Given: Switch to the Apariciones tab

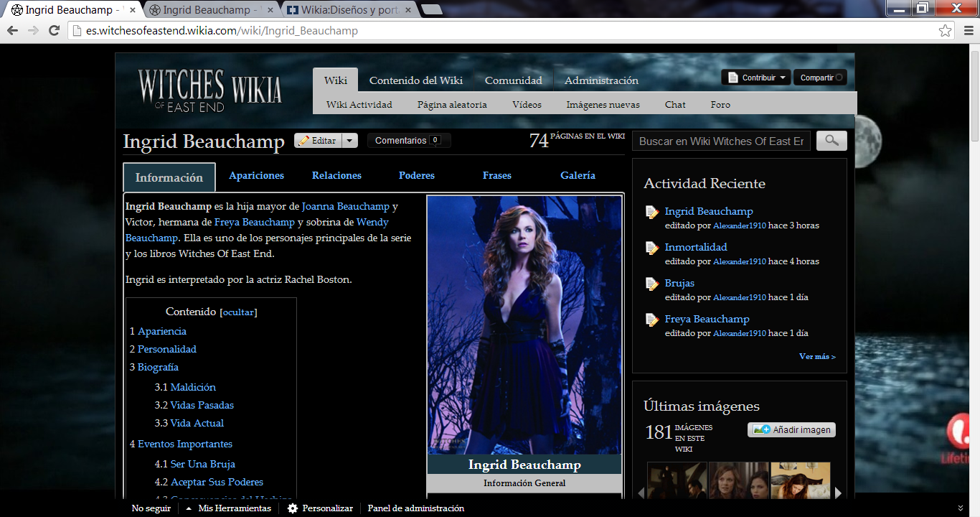Looking at the screenshot, I should (x=256, y=175).
